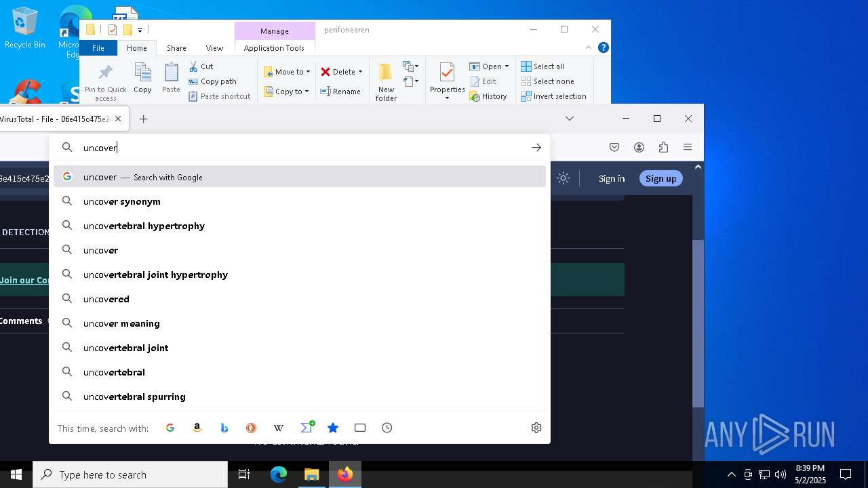
Task: Click the go arrow in the address bar
Action: pyautogui.click(x=536, y=147)
